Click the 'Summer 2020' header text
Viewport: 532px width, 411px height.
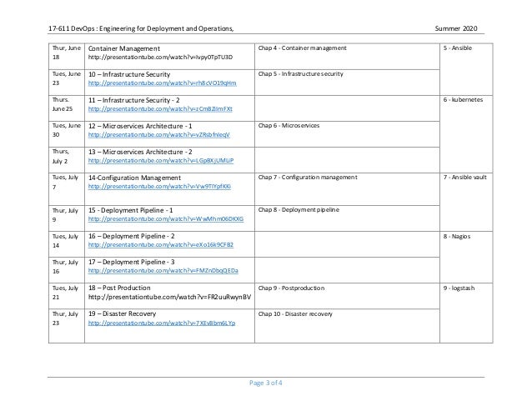click(x=456, y=28)
